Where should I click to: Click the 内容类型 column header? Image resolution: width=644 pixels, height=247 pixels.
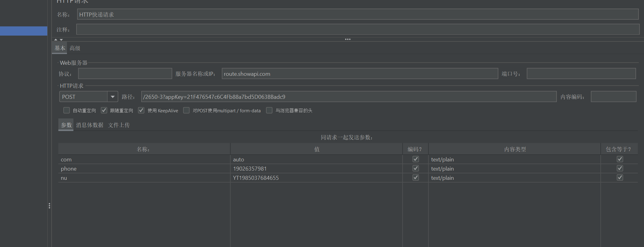515,149
